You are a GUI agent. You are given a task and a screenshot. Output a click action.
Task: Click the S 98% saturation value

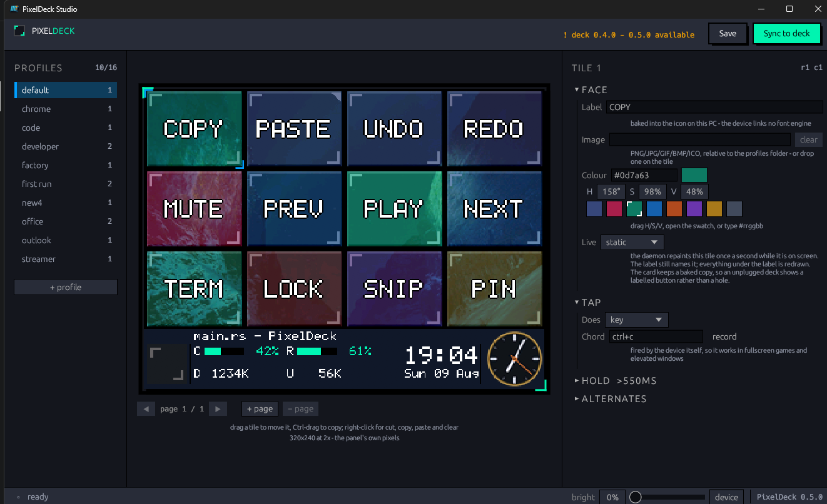pyautogui.click(x=652, y=191)
